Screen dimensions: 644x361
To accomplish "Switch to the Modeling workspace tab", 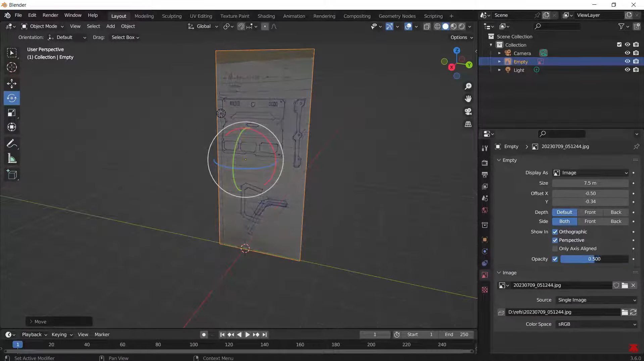I will point(144,16).
